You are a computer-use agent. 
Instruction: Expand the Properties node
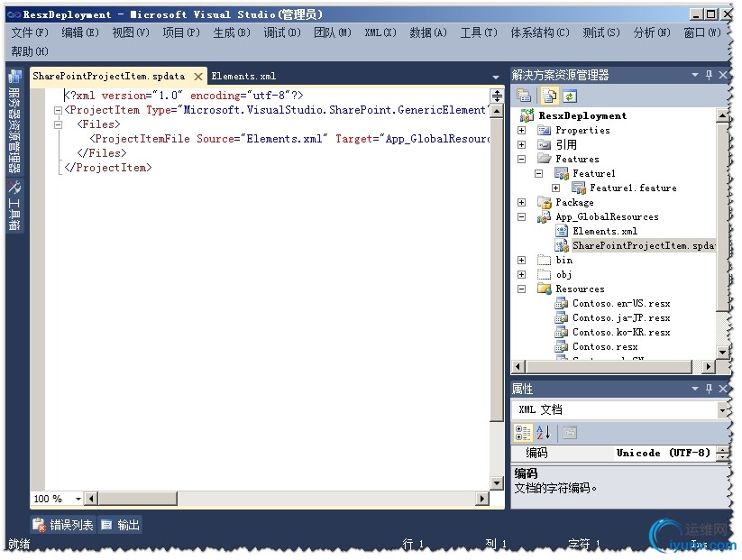click(521, 130)
